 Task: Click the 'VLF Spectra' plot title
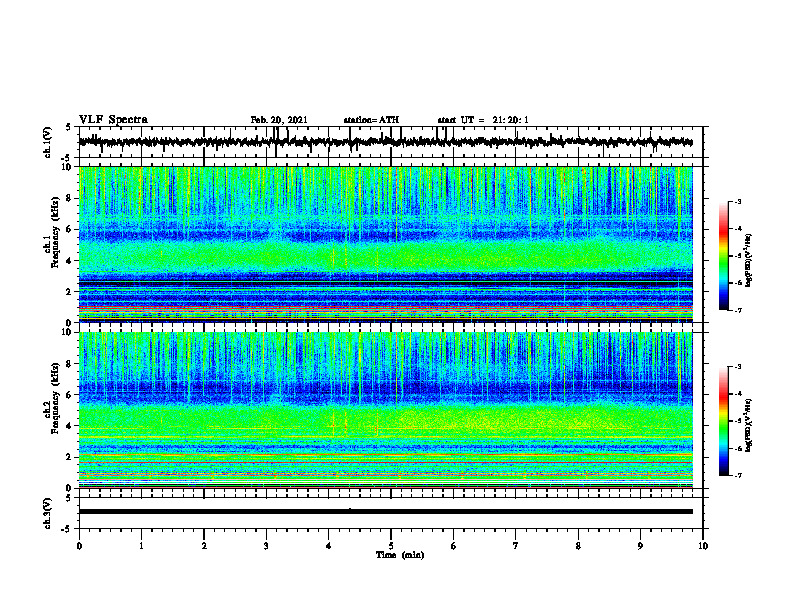(x=113, y=120)
